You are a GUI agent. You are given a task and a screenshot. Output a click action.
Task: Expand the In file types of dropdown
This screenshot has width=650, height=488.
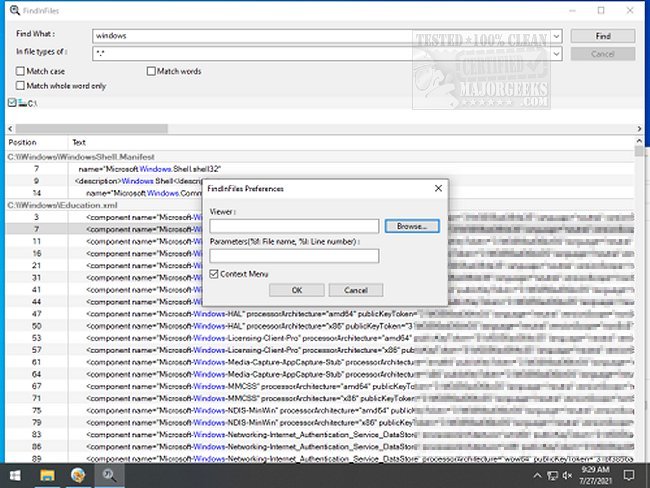pos(556,54)
